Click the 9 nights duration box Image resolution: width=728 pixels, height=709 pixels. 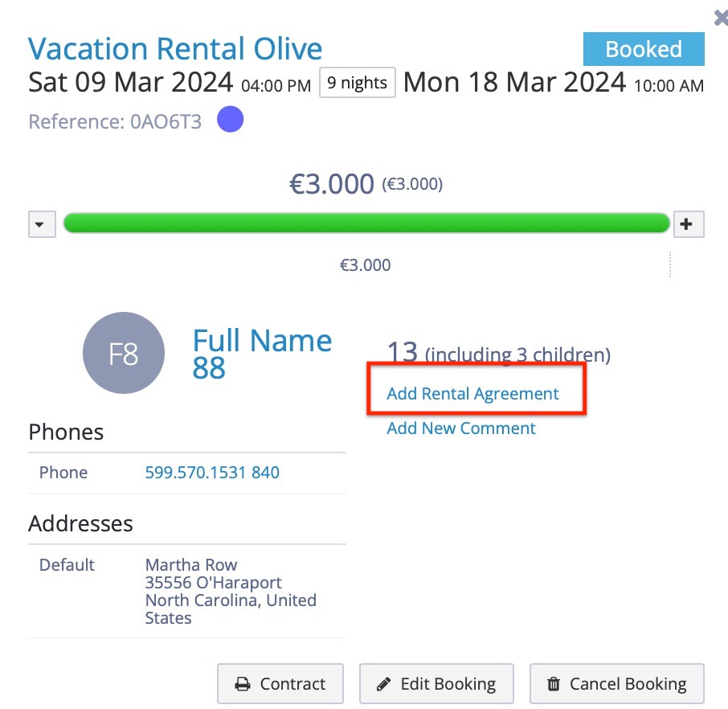click(x=357, y=83)
